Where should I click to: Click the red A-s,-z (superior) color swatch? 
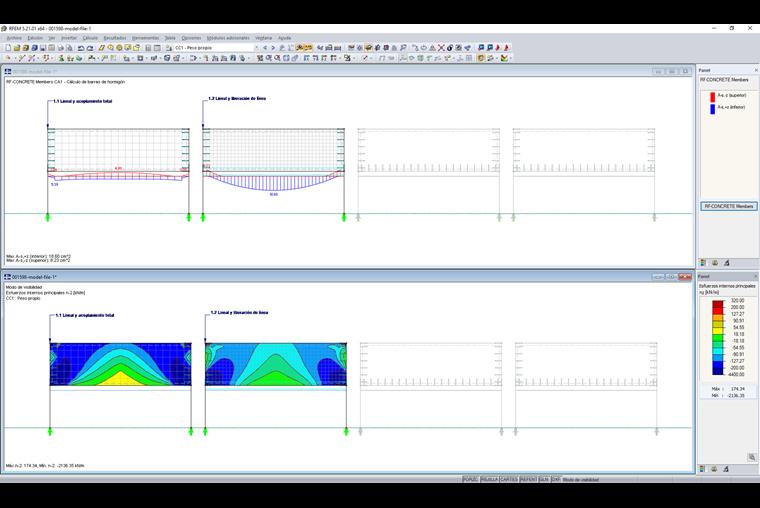712,97
